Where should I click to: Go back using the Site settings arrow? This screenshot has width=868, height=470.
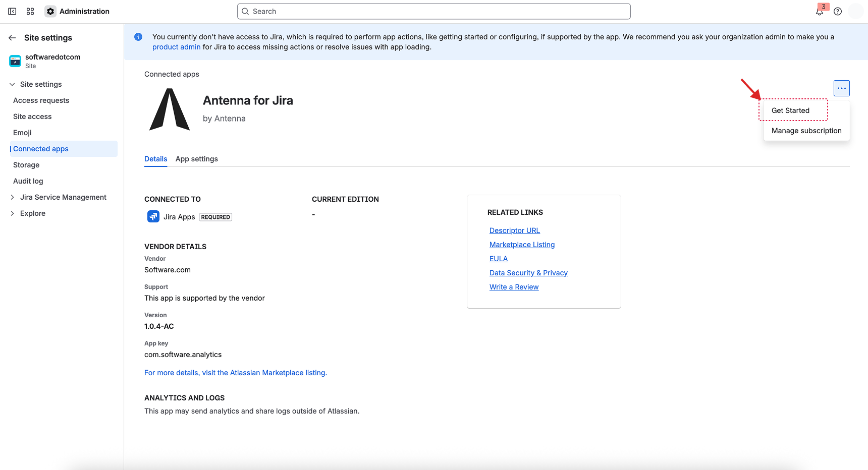pyautogui.click(x=12, y=38)
